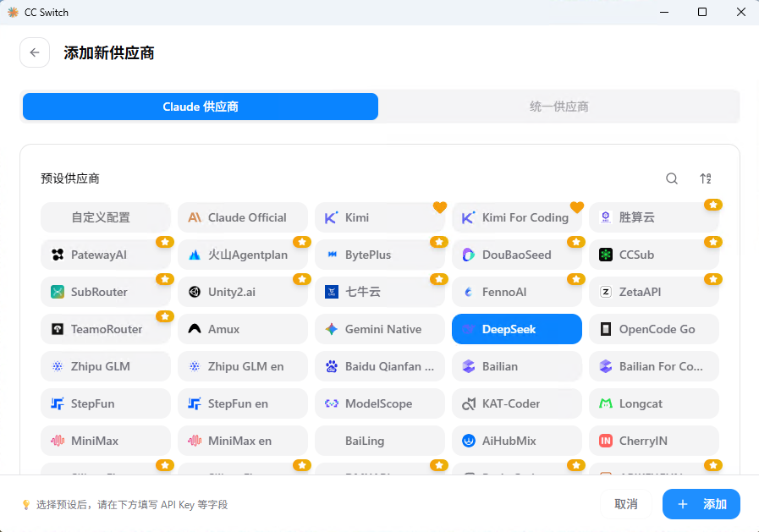Switch to Claude 供应商 tab
Viewport: 759px width, 532px height.
[201, 107]
